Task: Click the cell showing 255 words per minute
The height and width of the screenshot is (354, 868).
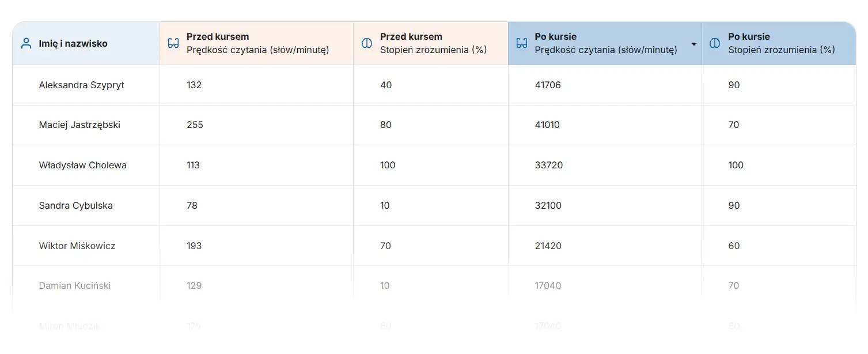Action: click(195, 125)
